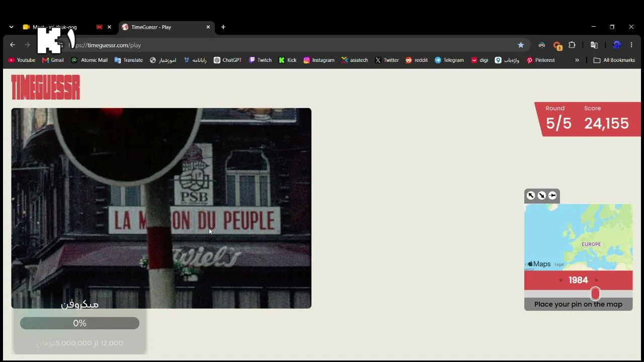Open the digi bookmark

point(479,60)
